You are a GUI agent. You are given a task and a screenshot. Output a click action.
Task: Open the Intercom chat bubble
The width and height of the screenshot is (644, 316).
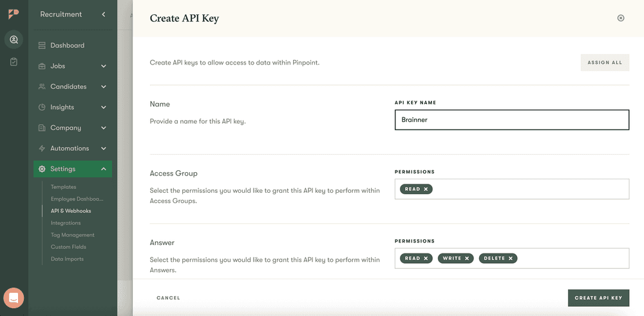tap(14, 298)
